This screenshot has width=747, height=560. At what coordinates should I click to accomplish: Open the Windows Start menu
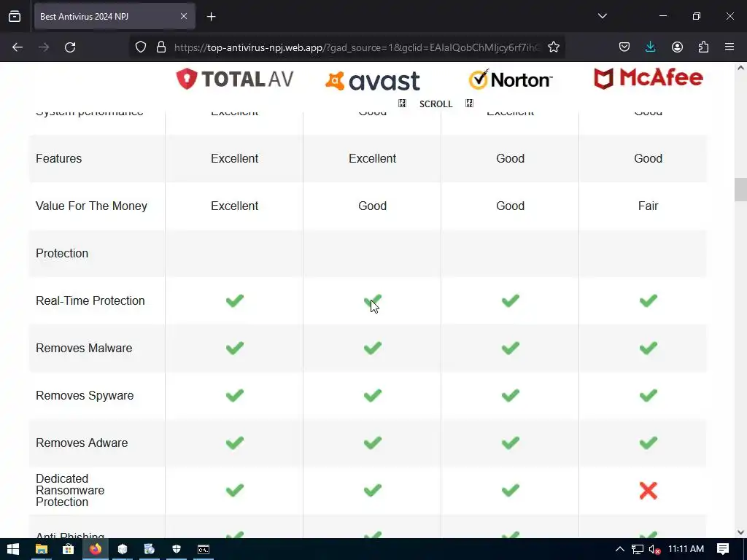(x=13, y=549)
